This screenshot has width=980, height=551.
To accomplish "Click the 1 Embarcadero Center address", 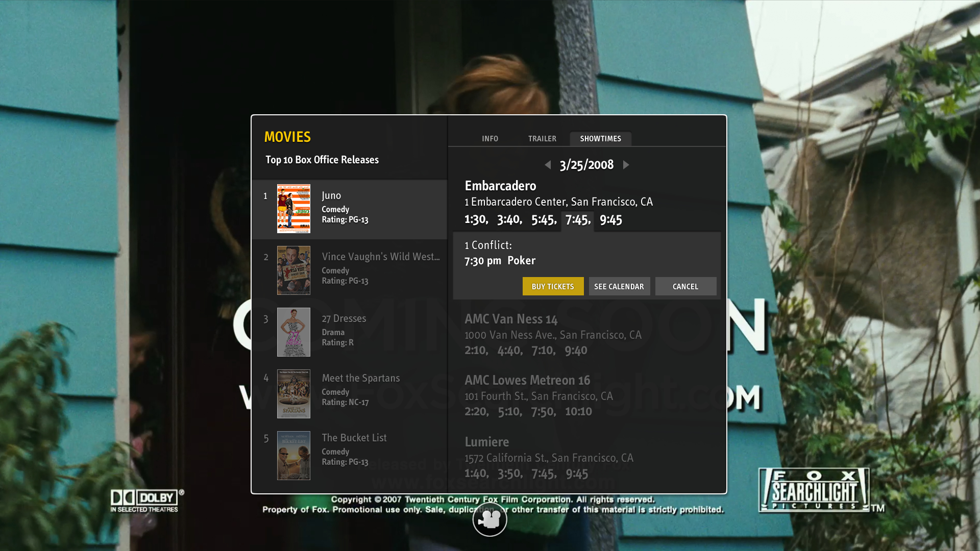I will tap(558, 202).
